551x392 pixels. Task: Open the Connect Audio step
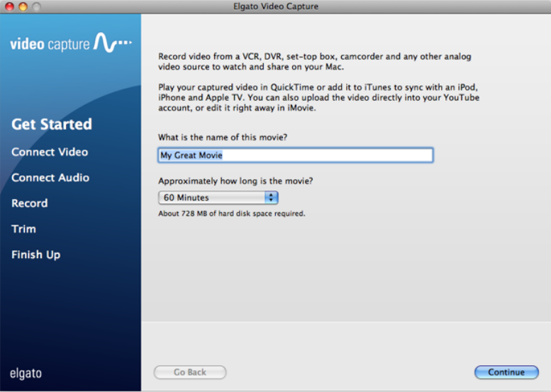(50, 177)
